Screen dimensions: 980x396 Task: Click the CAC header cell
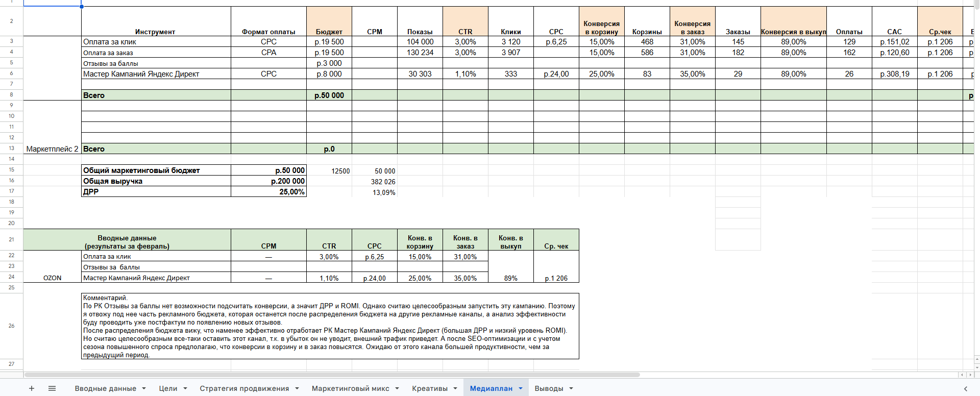[x=895, y=21]
